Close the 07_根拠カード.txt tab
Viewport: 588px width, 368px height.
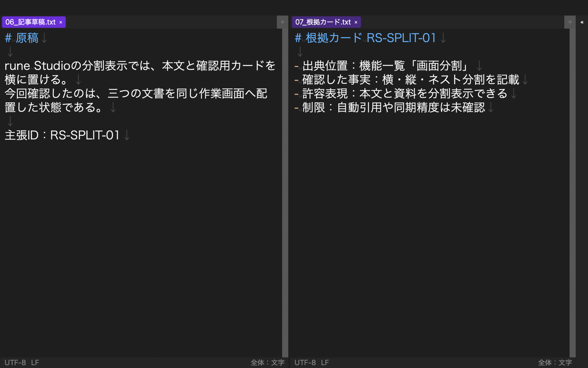point(356,22)
